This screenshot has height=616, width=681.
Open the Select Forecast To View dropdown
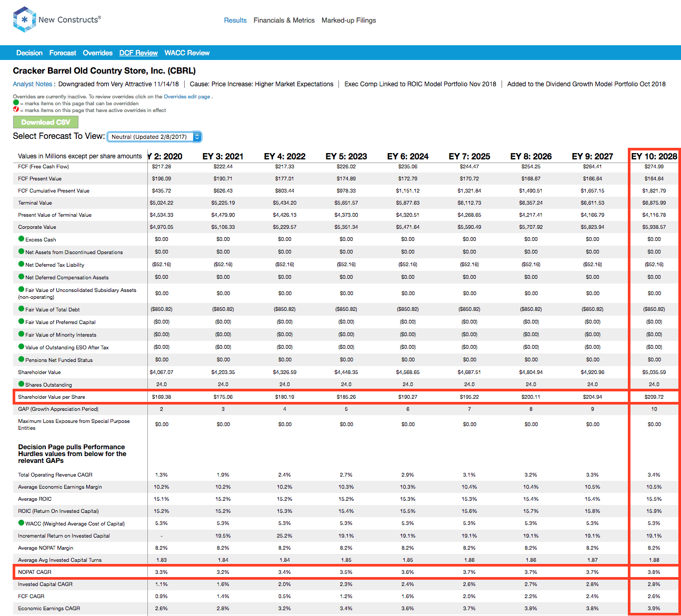point(154,137)
